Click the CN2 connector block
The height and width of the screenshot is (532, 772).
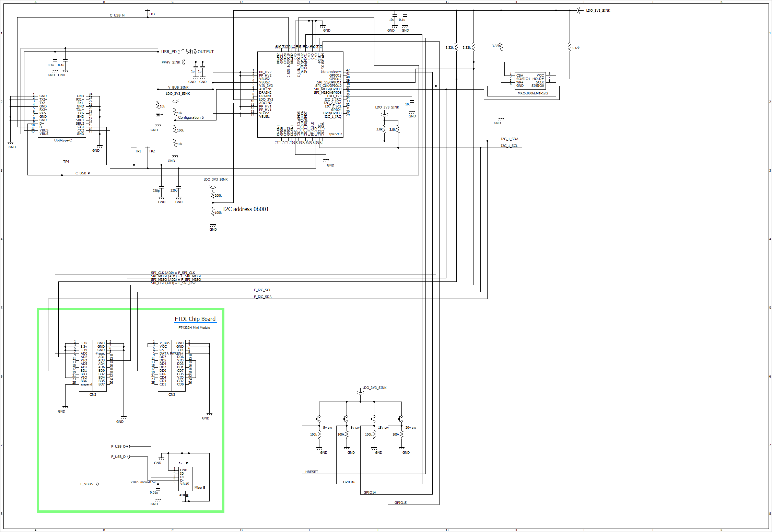point(93,366)
